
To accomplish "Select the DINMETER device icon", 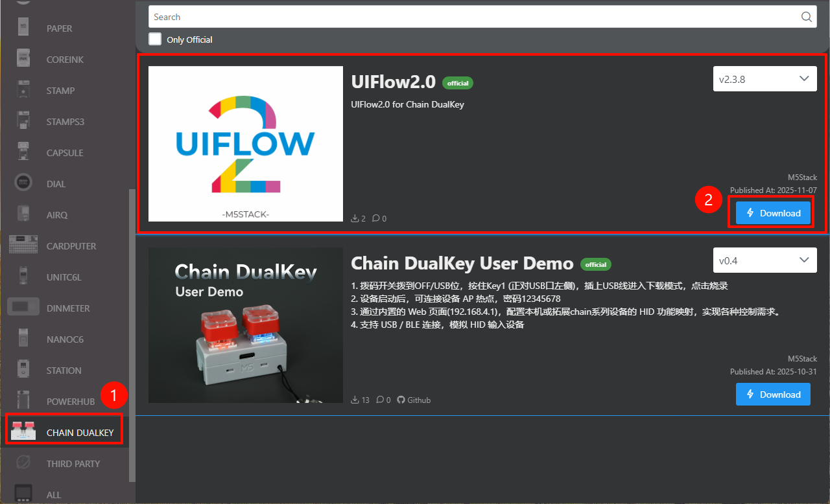I will [23, 308].
